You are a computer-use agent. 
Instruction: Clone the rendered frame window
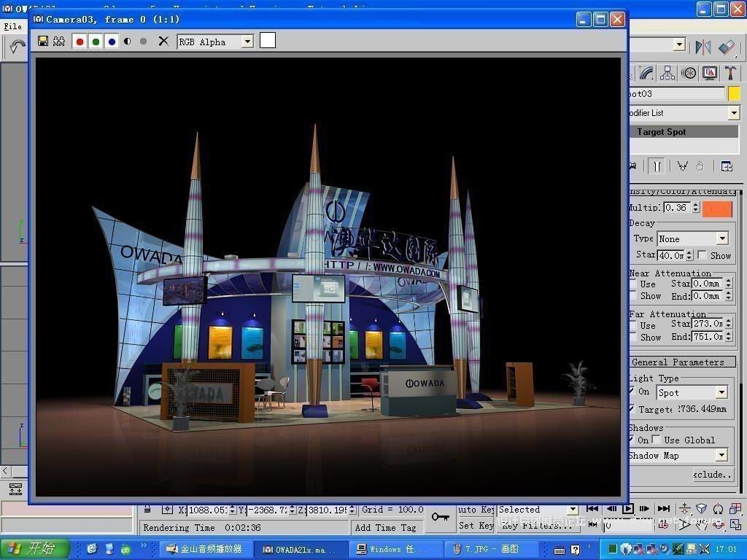coord(59,41)
